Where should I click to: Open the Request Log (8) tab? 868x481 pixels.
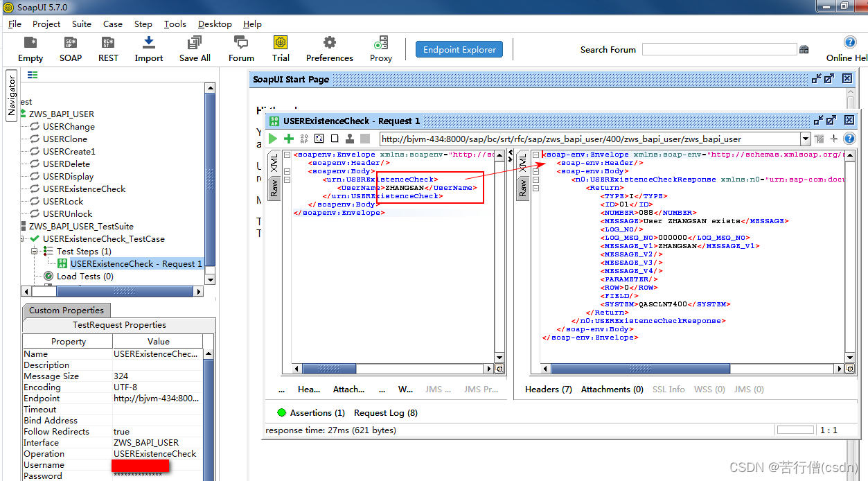pos(386,412)
